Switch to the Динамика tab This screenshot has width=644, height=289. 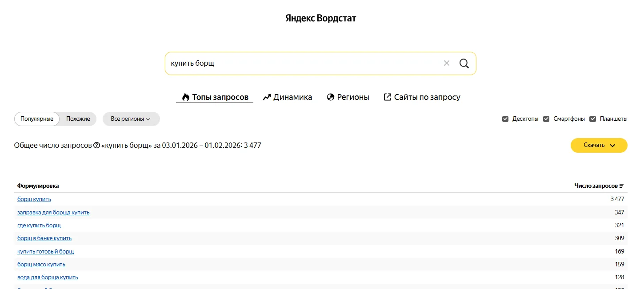pos(287,97)
